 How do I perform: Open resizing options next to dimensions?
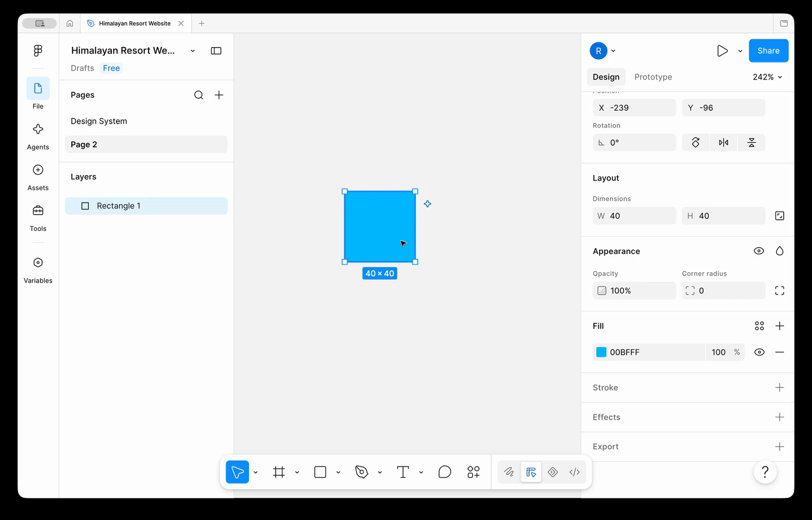pyautogui.click(x=780, y=216)
